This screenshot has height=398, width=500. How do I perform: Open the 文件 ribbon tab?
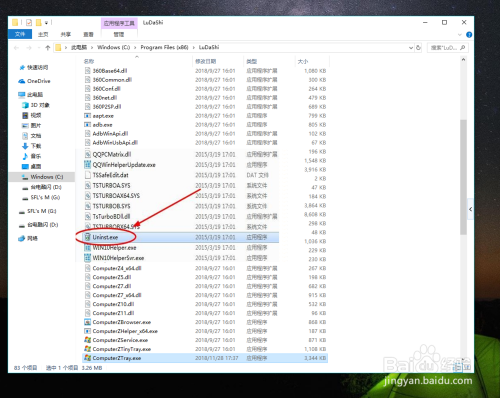pyautogui.click(x=20, y=34)
